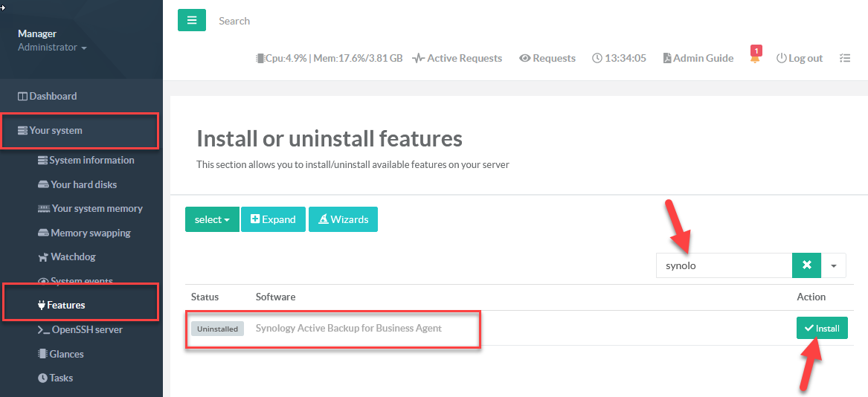Open the notification bell alerts

click(x=755, y=58)
